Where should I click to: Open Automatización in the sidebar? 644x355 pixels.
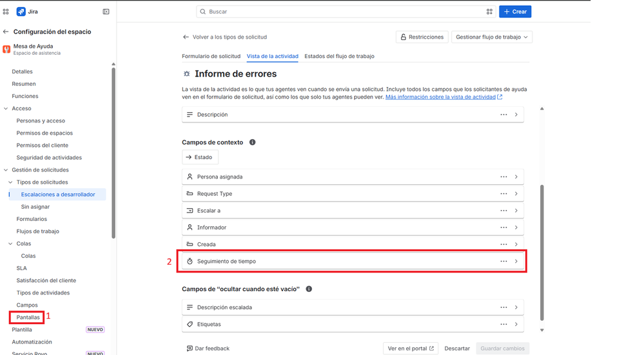pos(32,342)
